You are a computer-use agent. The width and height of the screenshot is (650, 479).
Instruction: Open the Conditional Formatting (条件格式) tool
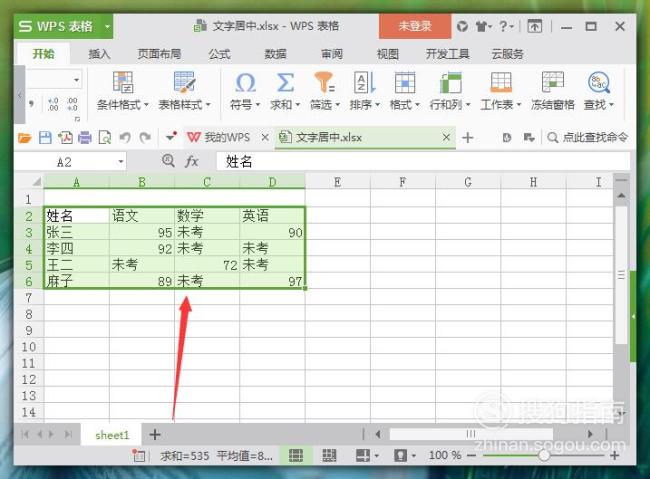pyautogui.click(x=123, y=82)
